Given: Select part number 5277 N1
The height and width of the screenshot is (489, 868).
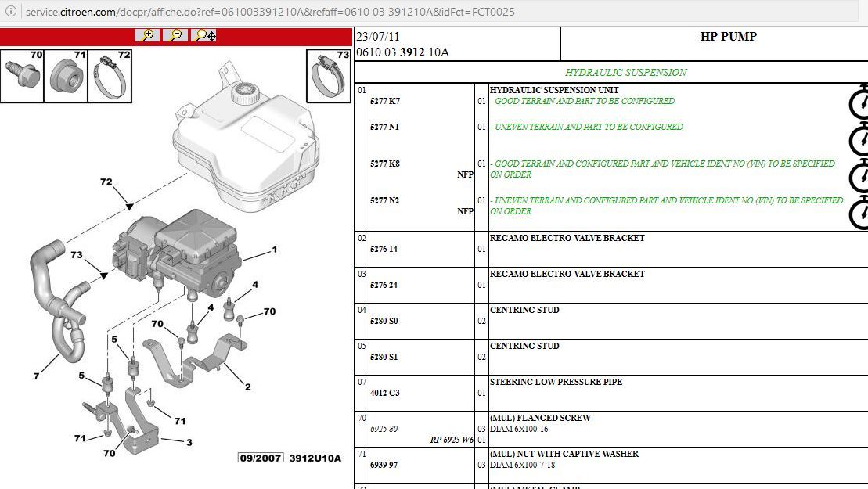Looking at the screenshot, I should (385, 127).
